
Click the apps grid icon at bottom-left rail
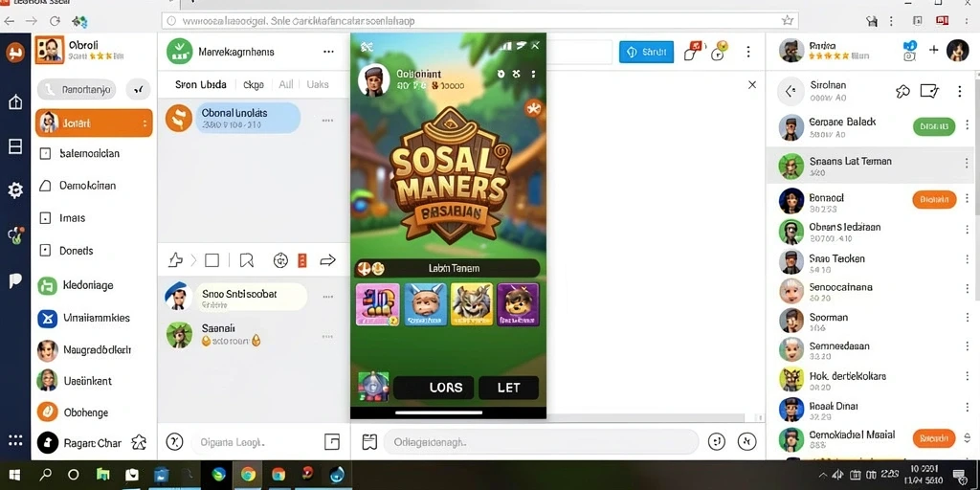coord(15,440)
